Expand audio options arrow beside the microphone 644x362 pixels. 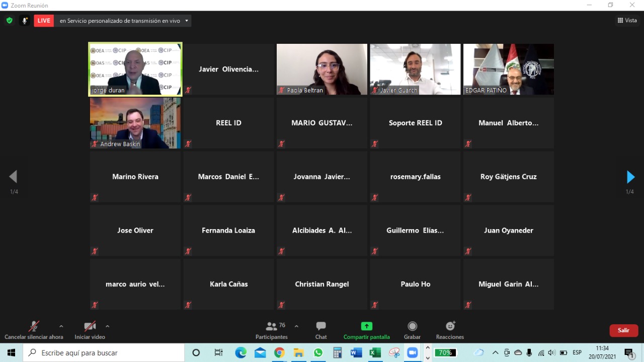(61, 326)
